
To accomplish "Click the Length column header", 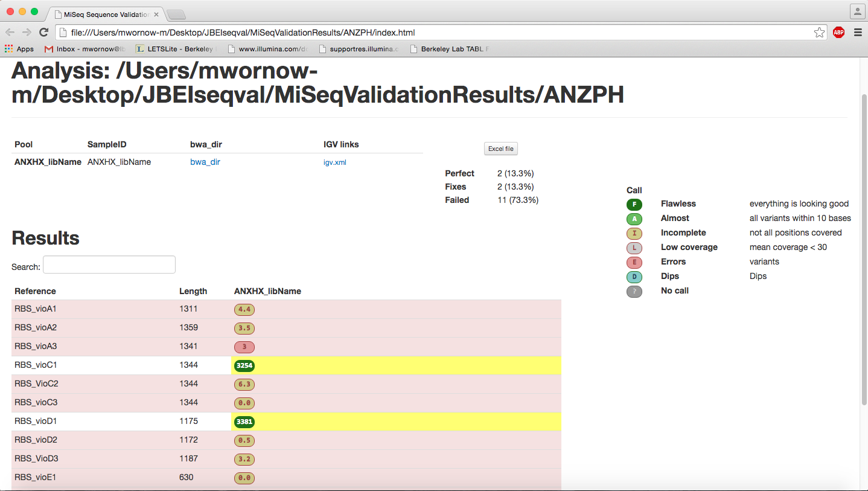I will (193, 291).
